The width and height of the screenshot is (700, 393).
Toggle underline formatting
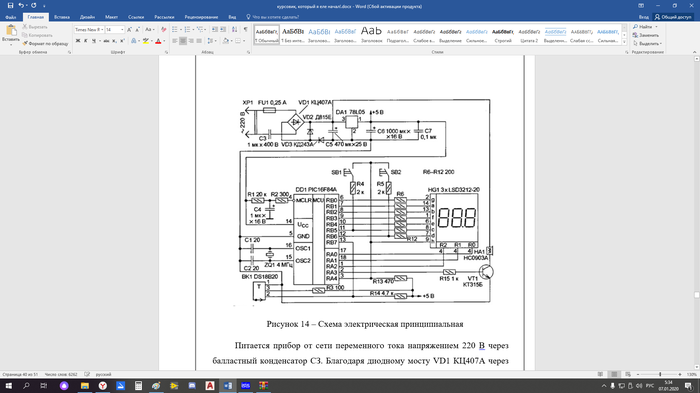point(94,41)
